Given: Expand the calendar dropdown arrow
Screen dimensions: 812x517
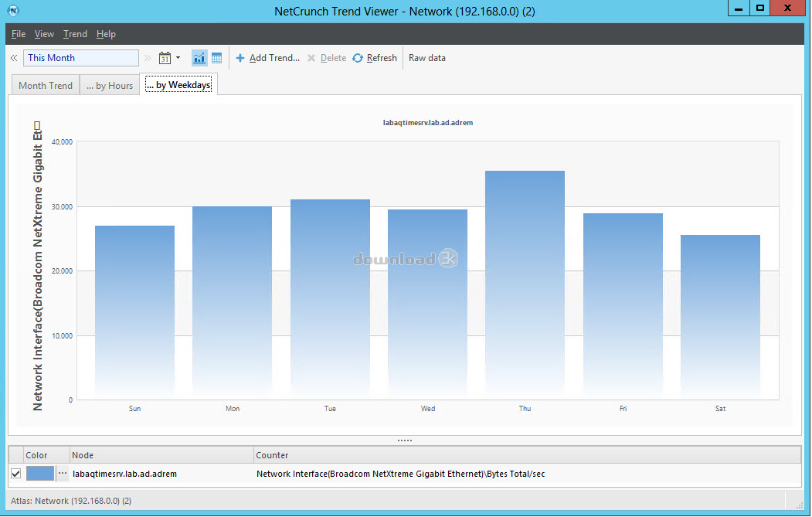Looking at the screenshot, I should [x=178, y=58].
